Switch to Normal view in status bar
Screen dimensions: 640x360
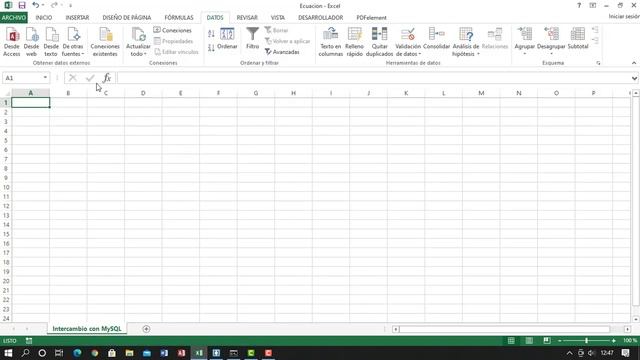point(511,340)
